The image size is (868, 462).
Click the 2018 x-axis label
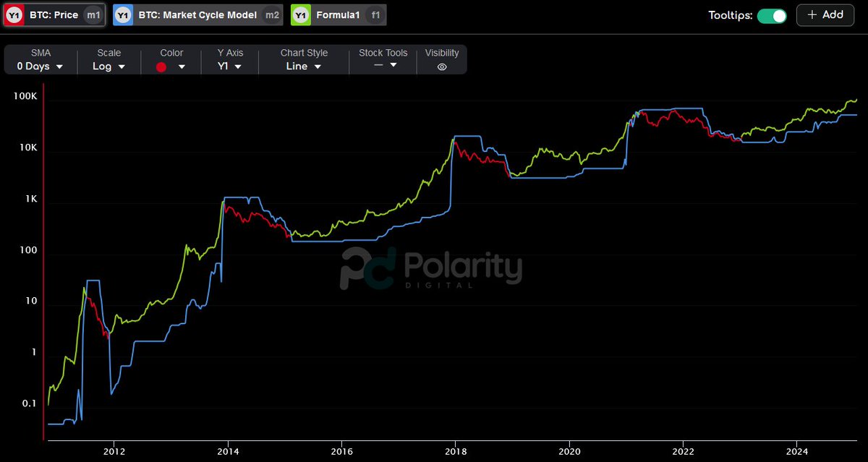tap(456, 451)
